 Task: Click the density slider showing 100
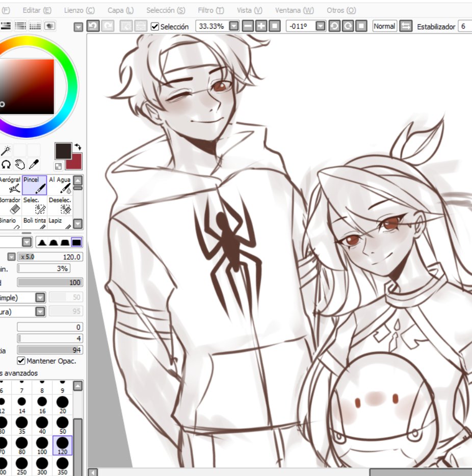tap(50, 283)
